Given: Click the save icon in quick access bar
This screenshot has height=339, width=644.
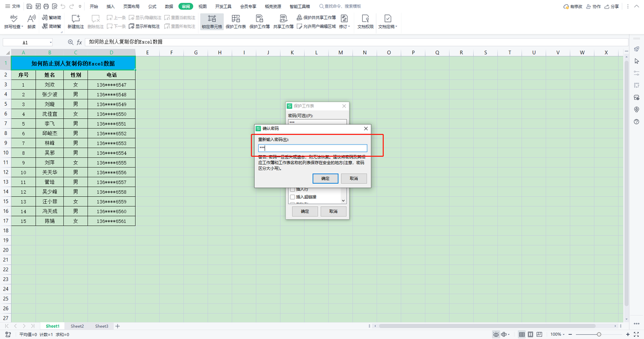Looking at the screenshot, I should (x=29, y=6).
